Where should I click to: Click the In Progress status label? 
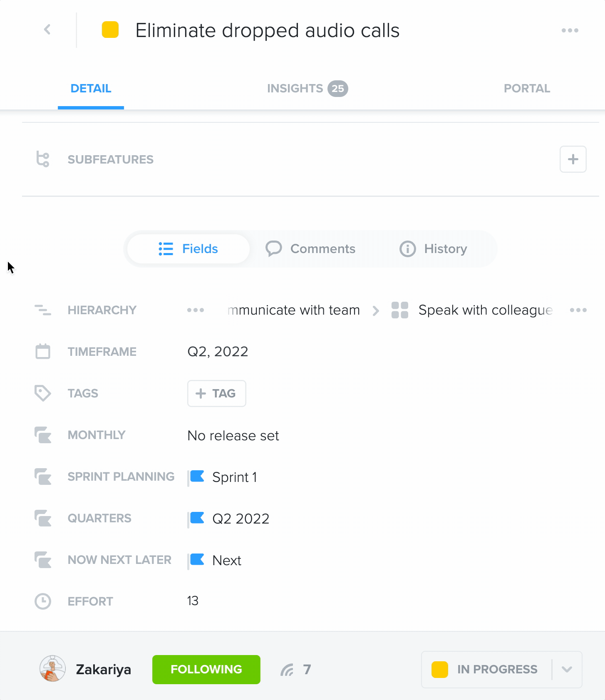pos(497,670)
